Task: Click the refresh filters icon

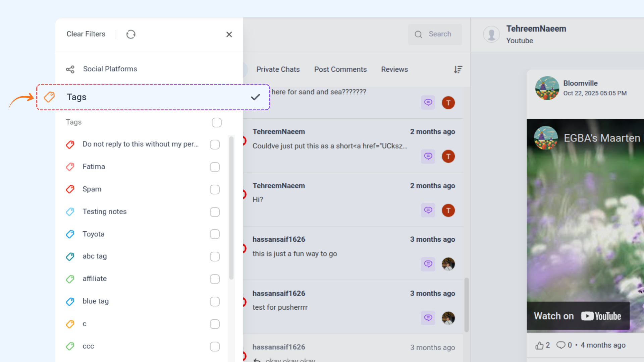Action: pos(131,34)
